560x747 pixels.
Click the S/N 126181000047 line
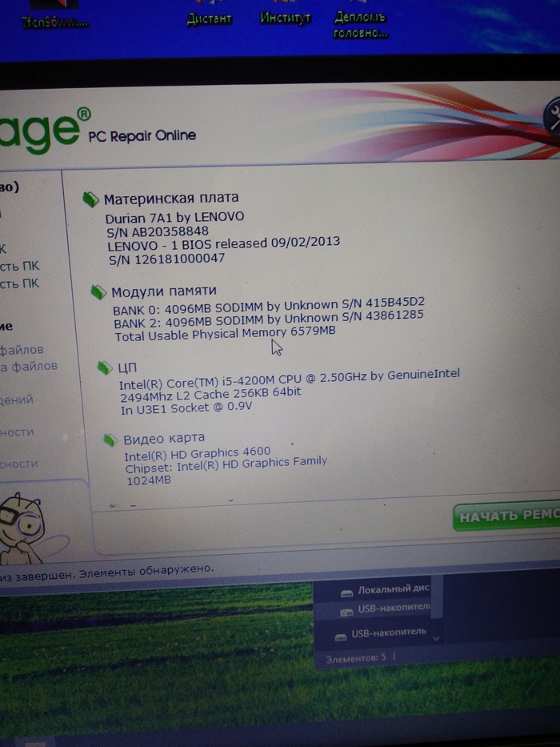[x=166, y=259]
